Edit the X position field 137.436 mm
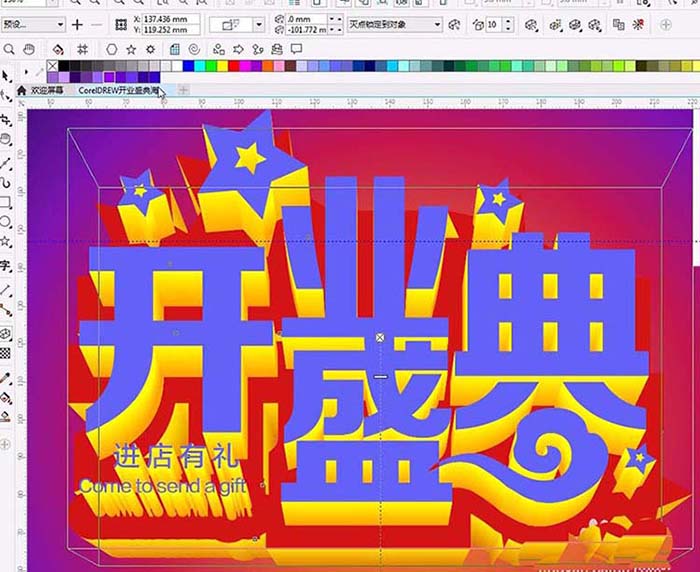Viewport: 700px width, 572px height. [171, 19]
